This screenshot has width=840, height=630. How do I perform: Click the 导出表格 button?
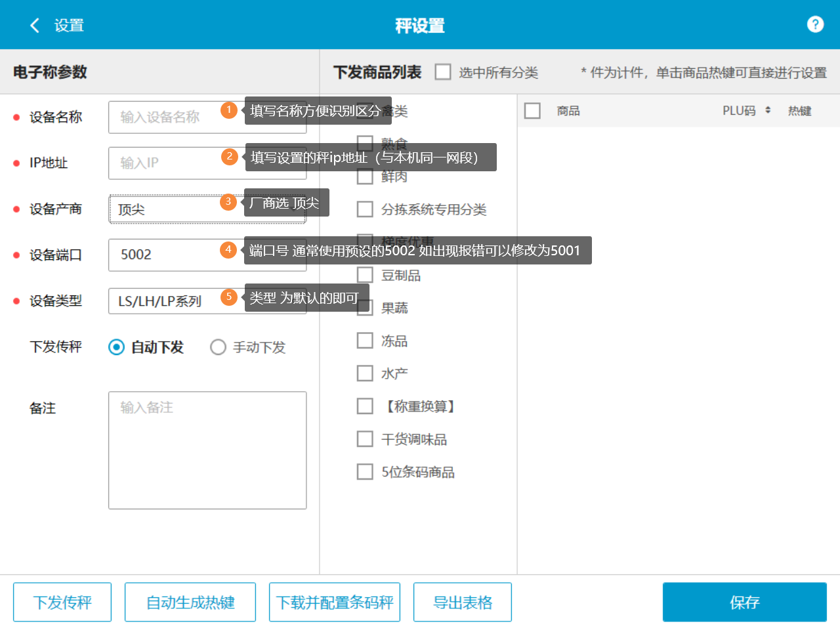(x=463, y=602)
